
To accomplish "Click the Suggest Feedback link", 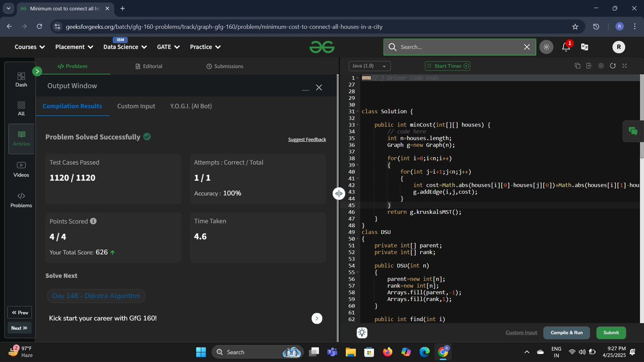I will tap(307, 139).
